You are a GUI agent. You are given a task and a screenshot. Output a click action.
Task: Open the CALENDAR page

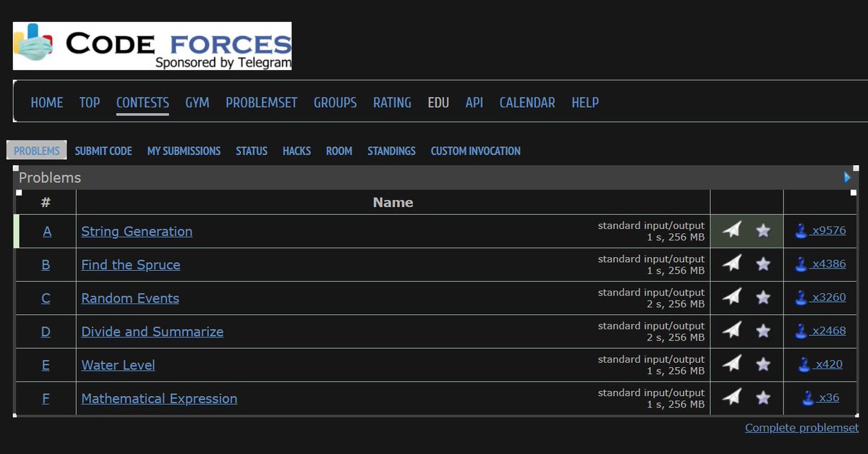click(x=527, y=103)
